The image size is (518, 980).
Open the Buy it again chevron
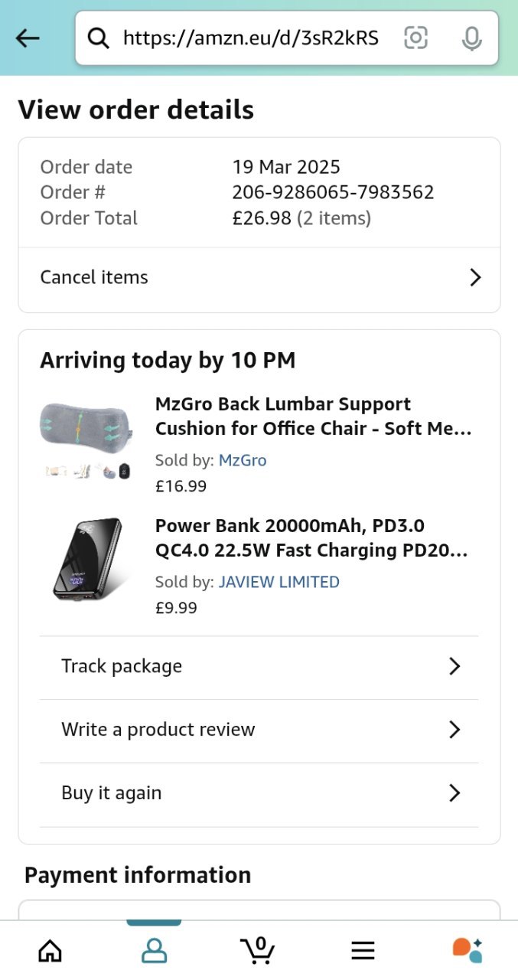(x=454, y=793)
